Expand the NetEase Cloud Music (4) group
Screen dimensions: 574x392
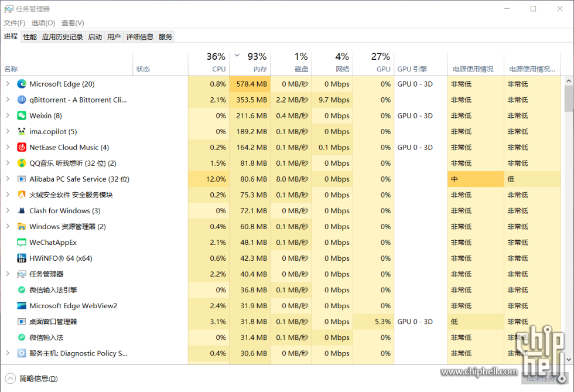click(8, 147)
